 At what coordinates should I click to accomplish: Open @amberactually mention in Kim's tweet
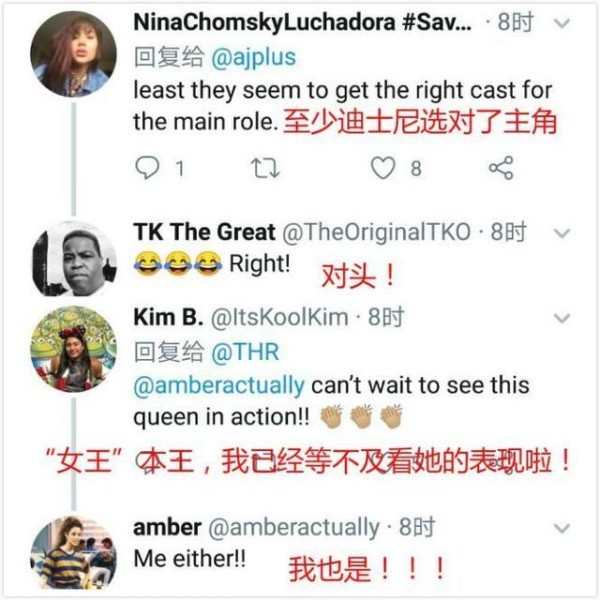click(219, 386)
